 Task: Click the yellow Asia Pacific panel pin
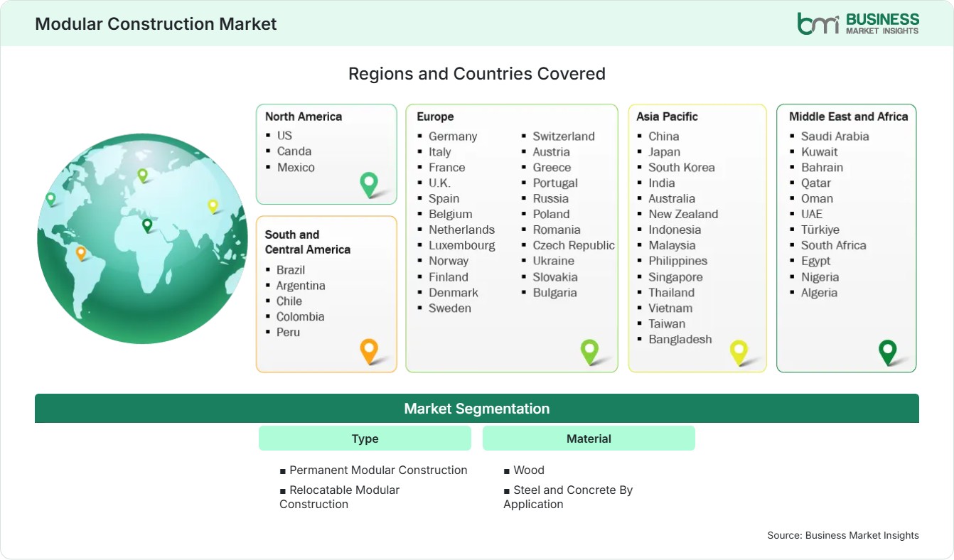pyautogui.click(x=739, y=352)
